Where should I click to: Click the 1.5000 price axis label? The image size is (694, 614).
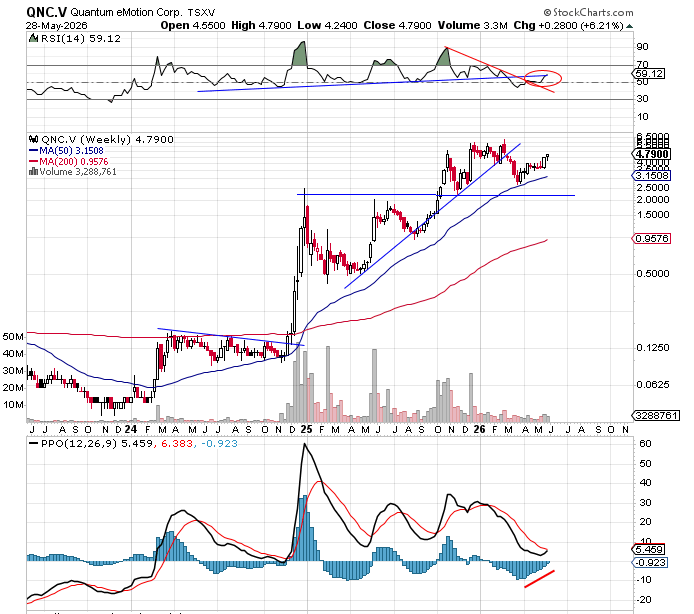(653, 215)
